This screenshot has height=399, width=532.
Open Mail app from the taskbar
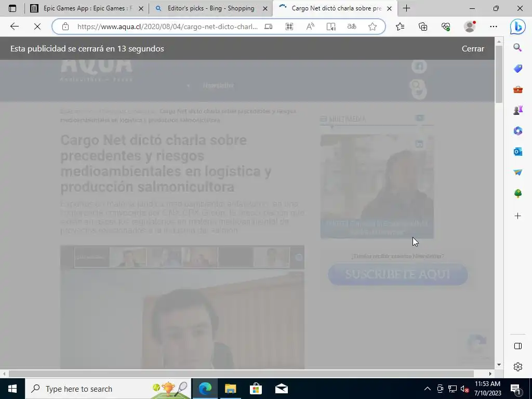point(281,389)
